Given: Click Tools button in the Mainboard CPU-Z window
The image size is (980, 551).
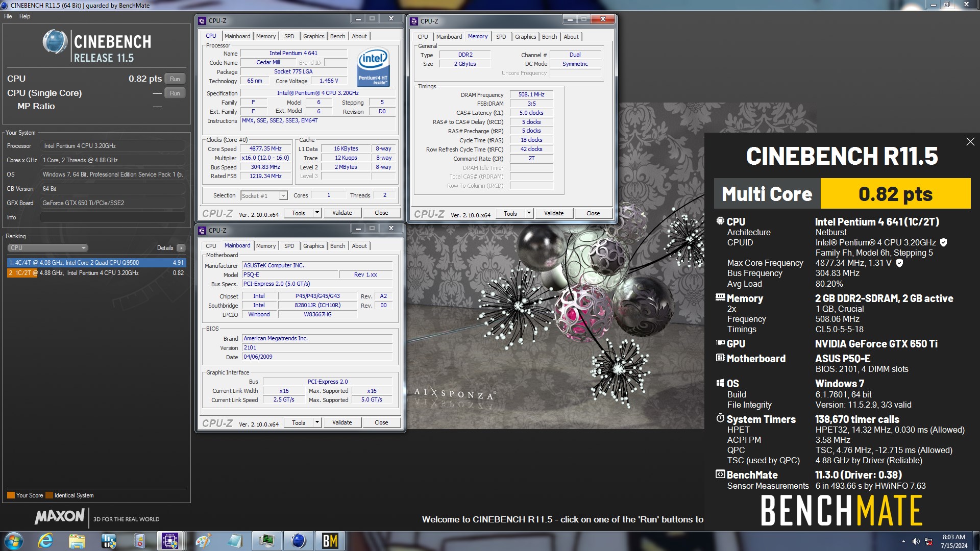Looking at the screenshot, I should coord(299,422).
